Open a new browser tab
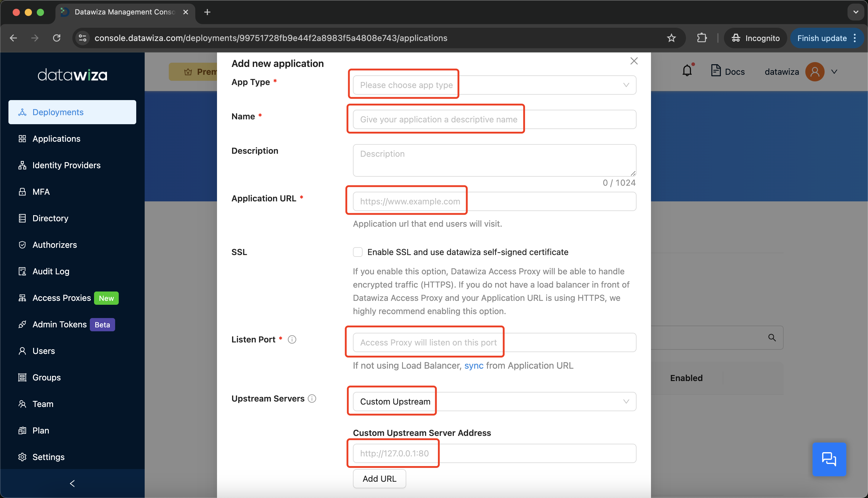This screenshot has width=868, height=498. click(207, 12)
